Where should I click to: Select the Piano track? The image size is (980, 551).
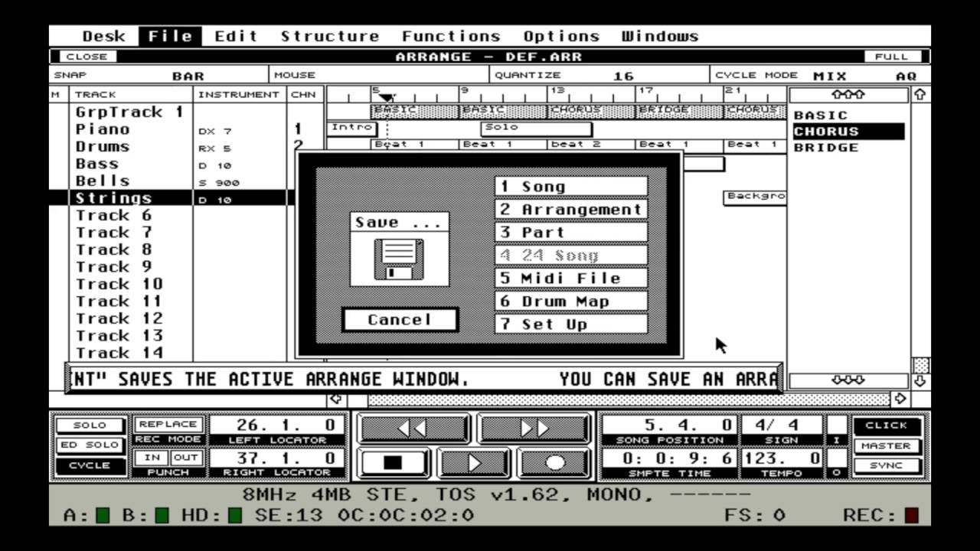click(x=103, y=129)
